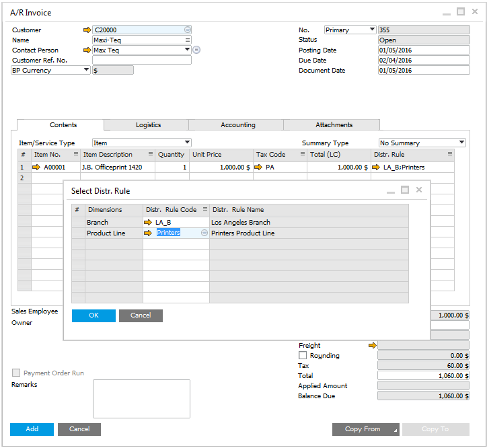Click the Freight link arrow
Screen dimensions: 487x448
point(372,345)
